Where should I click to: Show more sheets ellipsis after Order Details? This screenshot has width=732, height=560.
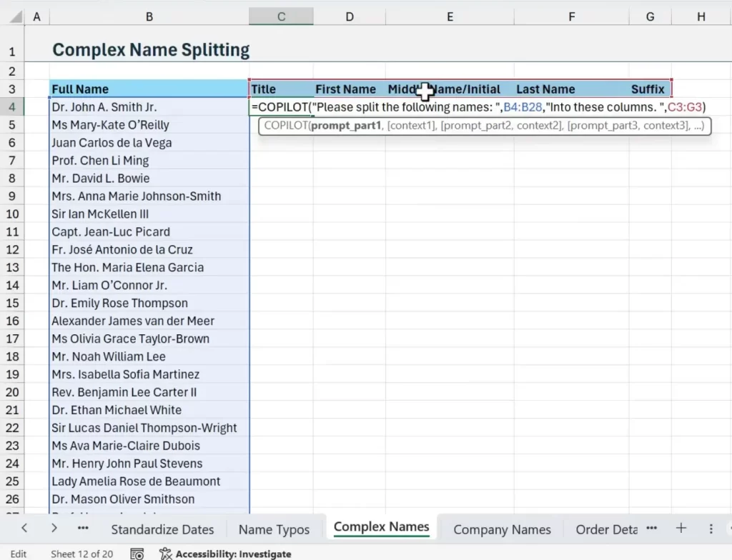tap(651, 529)
